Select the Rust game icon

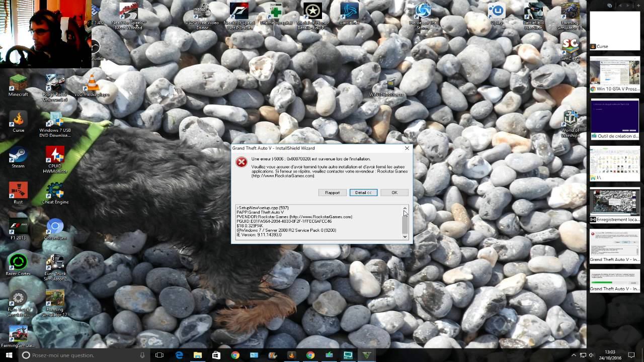pos(18,194)
